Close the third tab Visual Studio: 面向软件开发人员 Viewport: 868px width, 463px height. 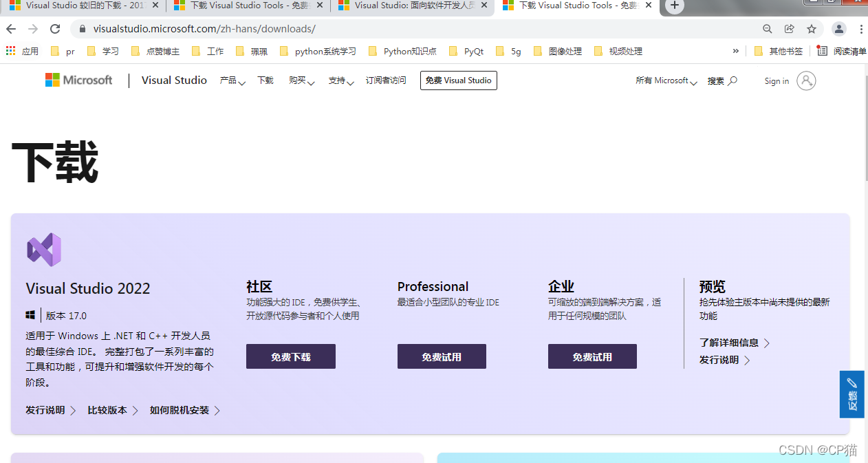pos(484,6)
